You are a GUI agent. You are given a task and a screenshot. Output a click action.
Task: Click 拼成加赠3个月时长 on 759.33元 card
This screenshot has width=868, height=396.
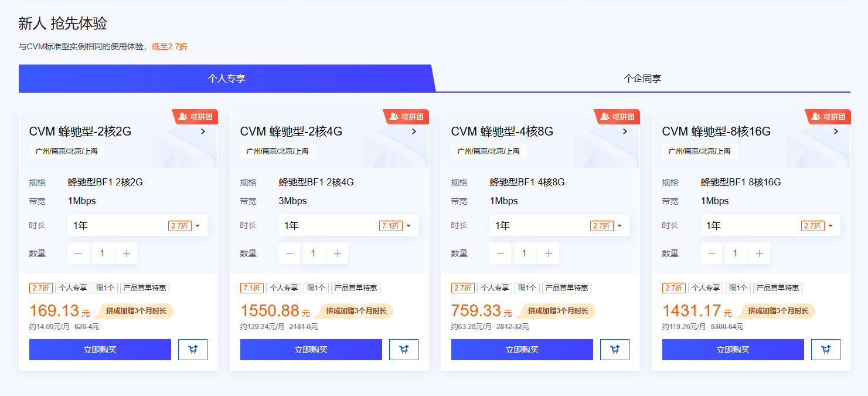pyautogui.click(x=557, y=311)
